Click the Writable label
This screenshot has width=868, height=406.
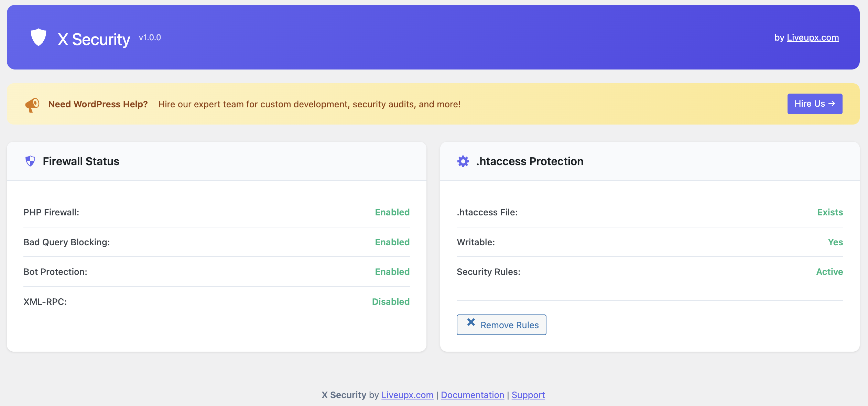click(x=476, y=242)
